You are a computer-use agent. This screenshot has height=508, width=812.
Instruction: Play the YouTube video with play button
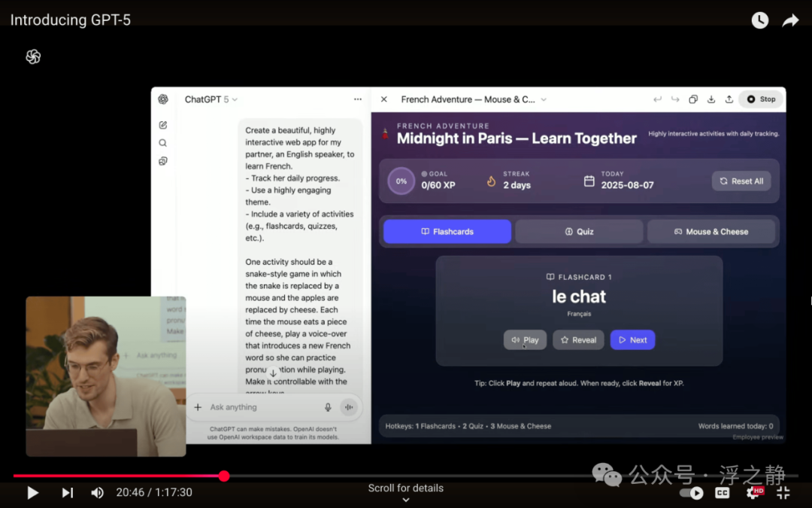coord(32,492)
